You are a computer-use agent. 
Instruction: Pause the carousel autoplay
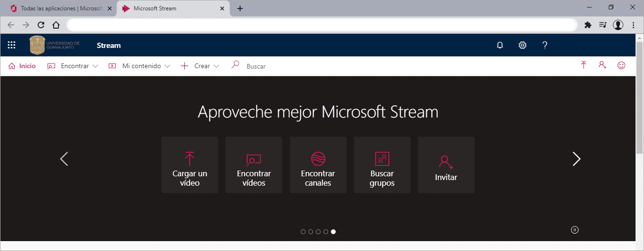[x=575, y=230]
